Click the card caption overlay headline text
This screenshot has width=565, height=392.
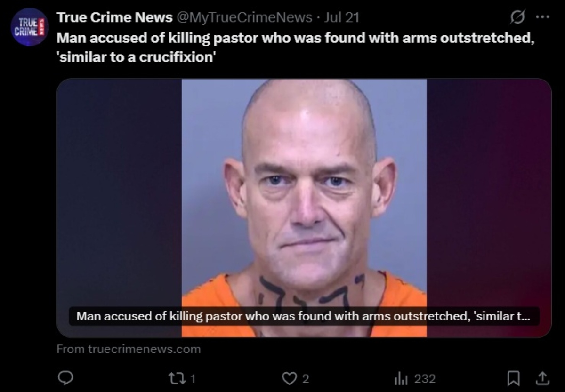coord(303,316)
